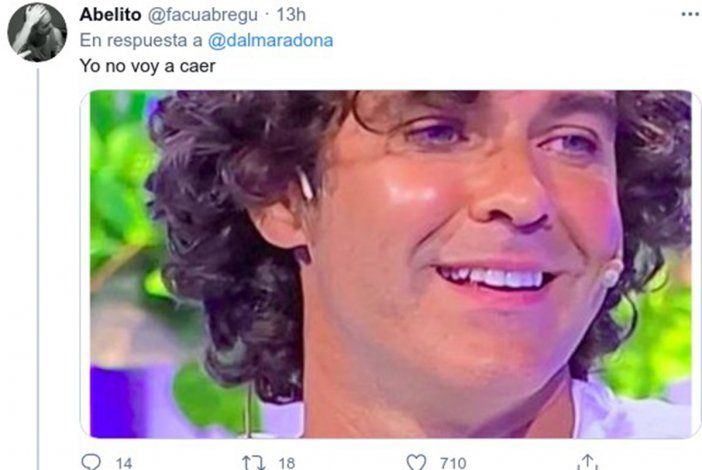
Task: Click the smiling mouth in the photo
Action: click(495, 278)
